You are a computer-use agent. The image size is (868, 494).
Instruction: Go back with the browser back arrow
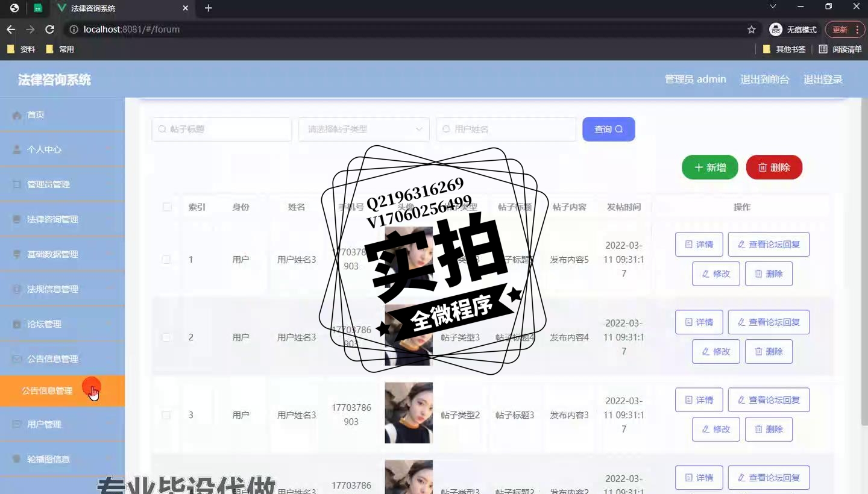(x=11, y=30)
